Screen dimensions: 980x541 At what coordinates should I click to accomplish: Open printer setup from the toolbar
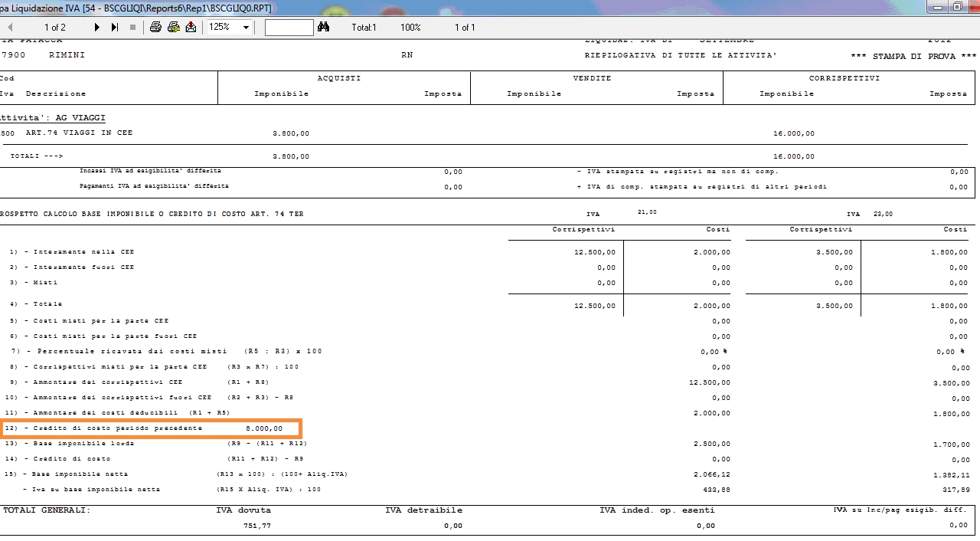(173, 28)
